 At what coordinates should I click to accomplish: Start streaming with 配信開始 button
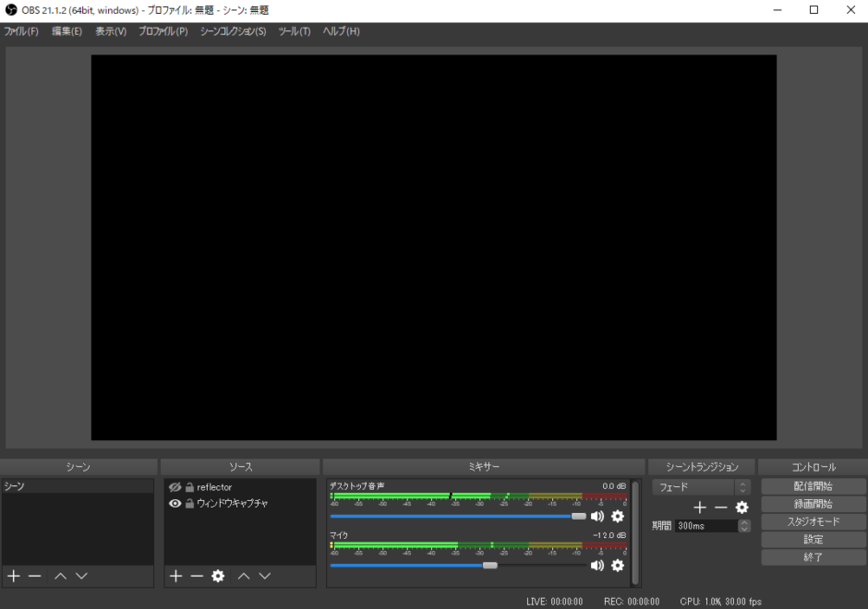(x=813, y=486)
